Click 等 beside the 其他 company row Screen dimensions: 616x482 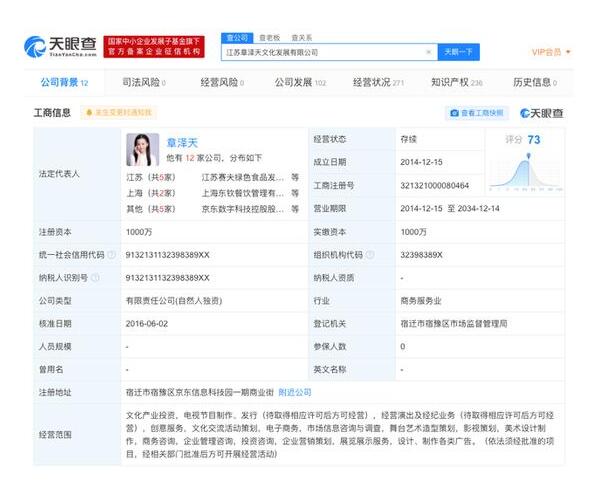click(x=295, y=209)
